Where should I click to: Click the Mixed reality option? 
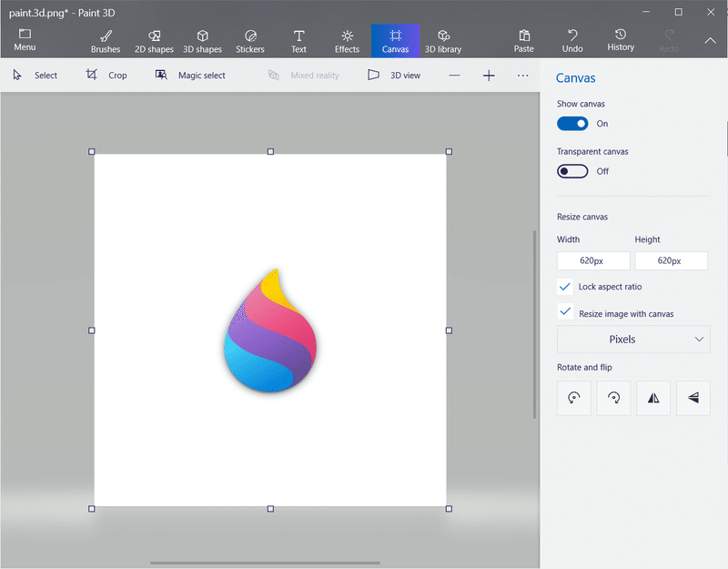point(304,76)
